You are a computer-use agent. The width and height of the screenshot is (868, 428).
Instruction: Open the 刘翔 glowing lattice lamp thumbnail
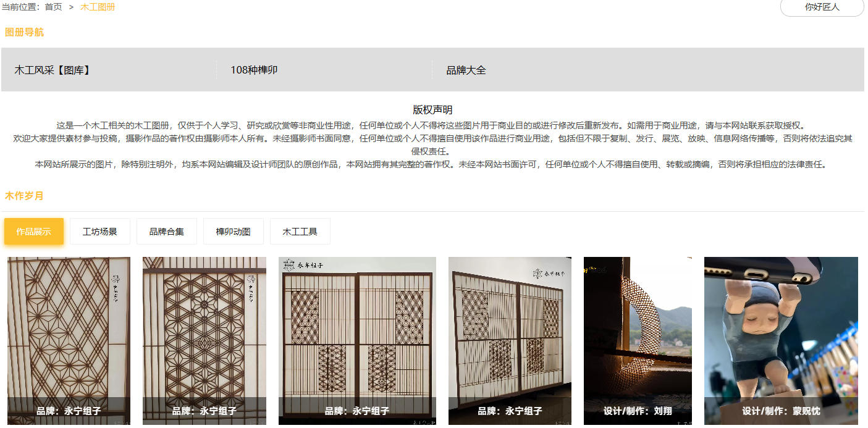638,341
